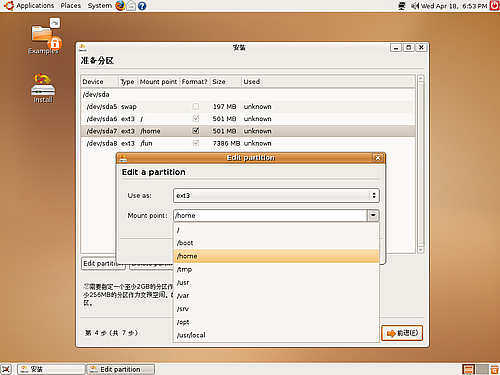Image resolution: width=500 pixels, height=375 pixels.
Task: Open the Use as ext3 dropdown
Action: 276,196
